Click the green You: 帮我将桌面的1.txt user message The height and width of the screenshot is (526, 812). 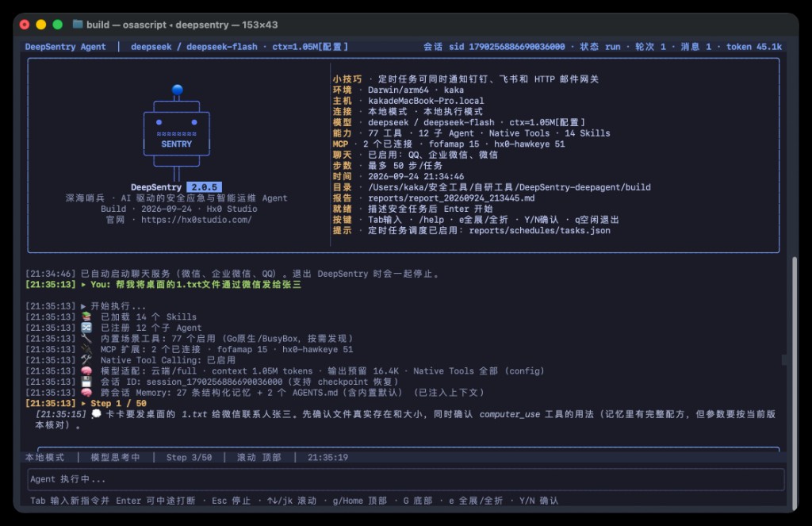(163, 285)
